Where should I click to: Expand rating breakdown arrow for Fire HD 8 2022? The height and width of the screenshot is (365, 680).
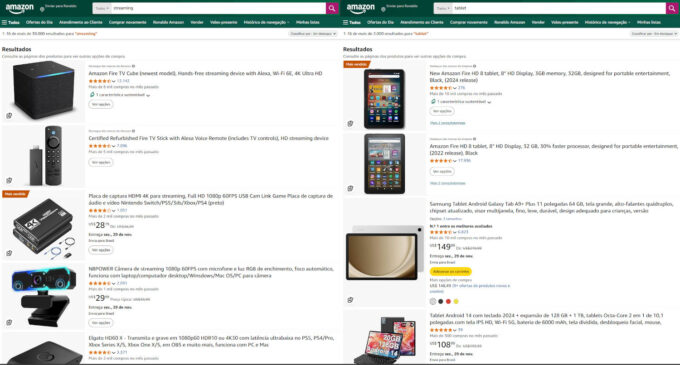coord(455,161)
